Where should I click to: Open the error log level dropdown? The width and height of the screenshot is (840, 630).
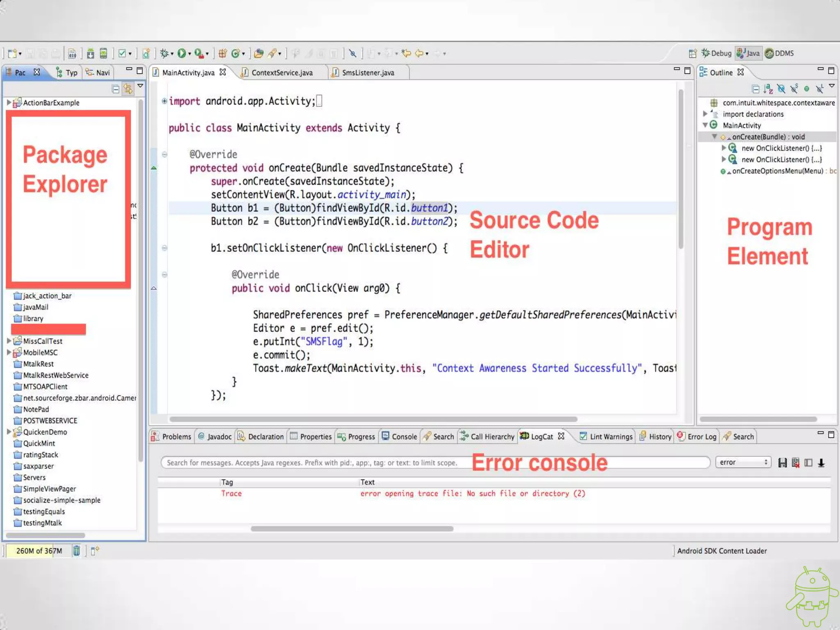(x=743, y=462)
